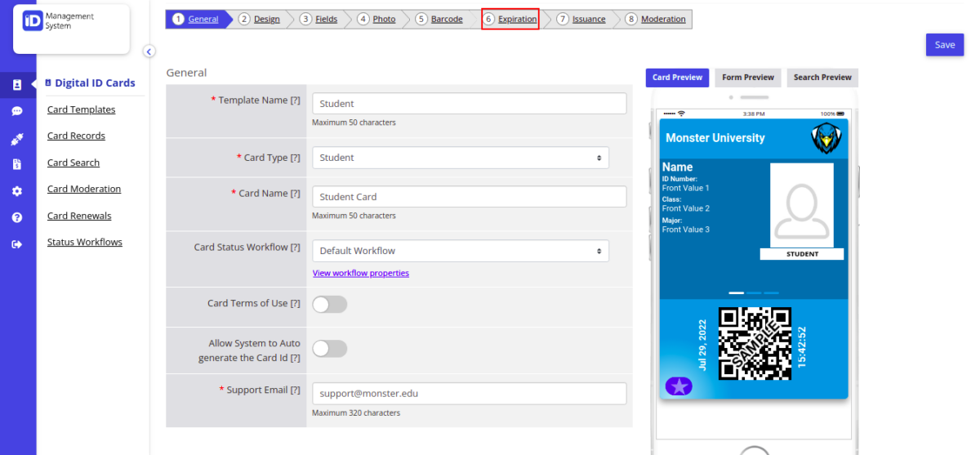
Task: Go to step 5 Barcode
Action: 439,19
